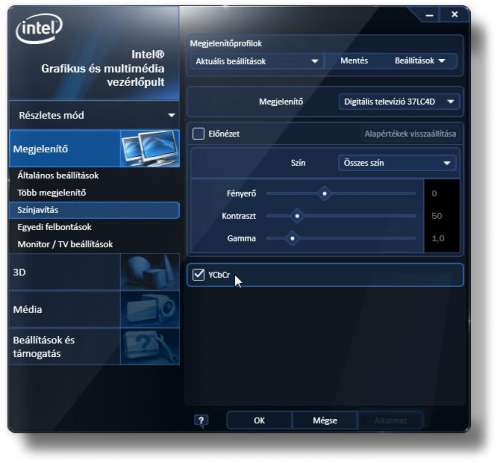500x463 pixels.
Task: Click the greyed Alkalmaz button
Action: tap(391, 421)
